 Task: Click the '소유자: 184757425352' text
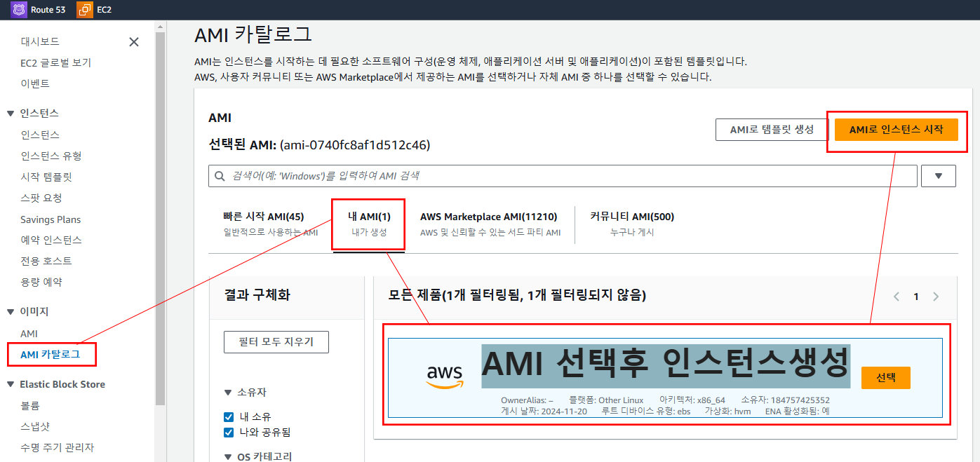pos(785,400)
